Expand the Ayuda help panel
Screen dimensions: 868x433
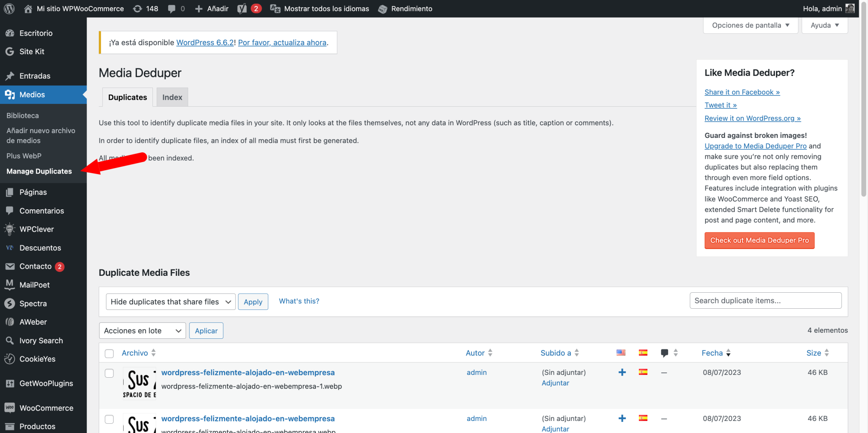point(825,25)
